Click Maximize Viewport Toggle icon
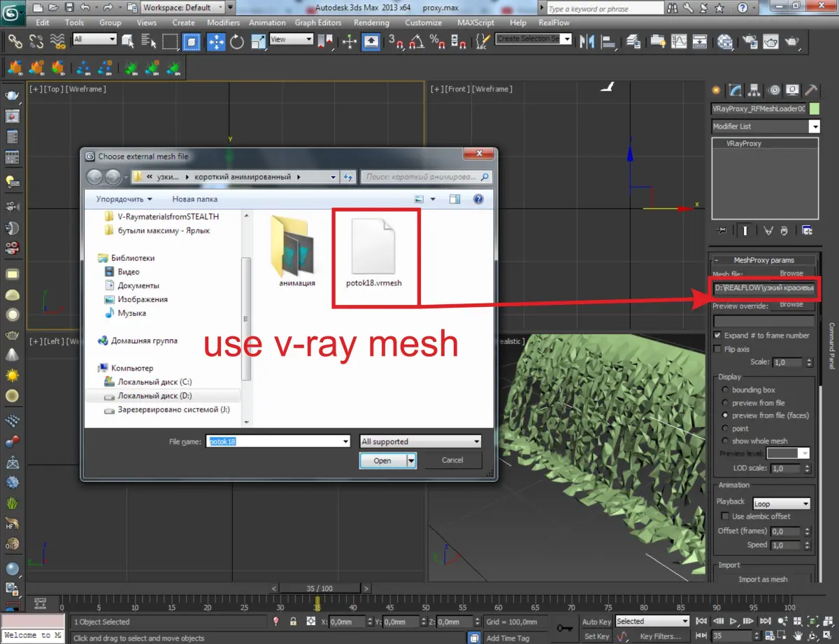839x644 pixels. [827, 636]
